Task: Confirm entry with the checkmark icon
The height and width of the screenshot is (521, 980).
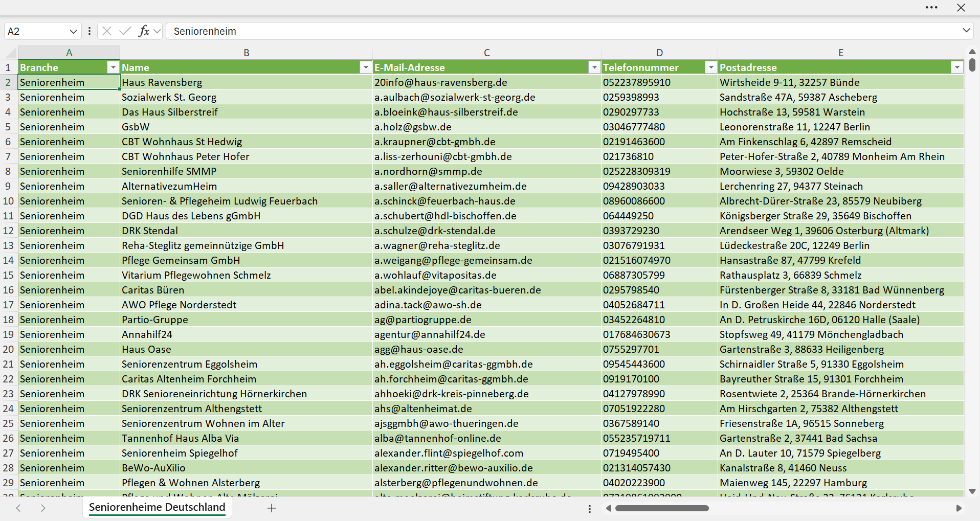Action: click(x=125, y=31)
